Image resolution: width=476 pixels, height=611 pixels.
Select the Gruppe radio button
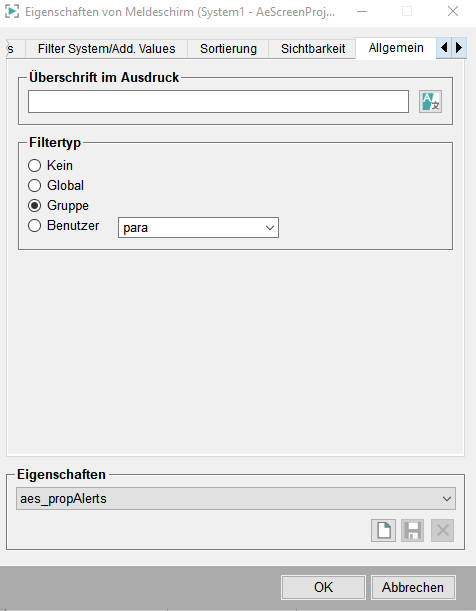point(34,205)
